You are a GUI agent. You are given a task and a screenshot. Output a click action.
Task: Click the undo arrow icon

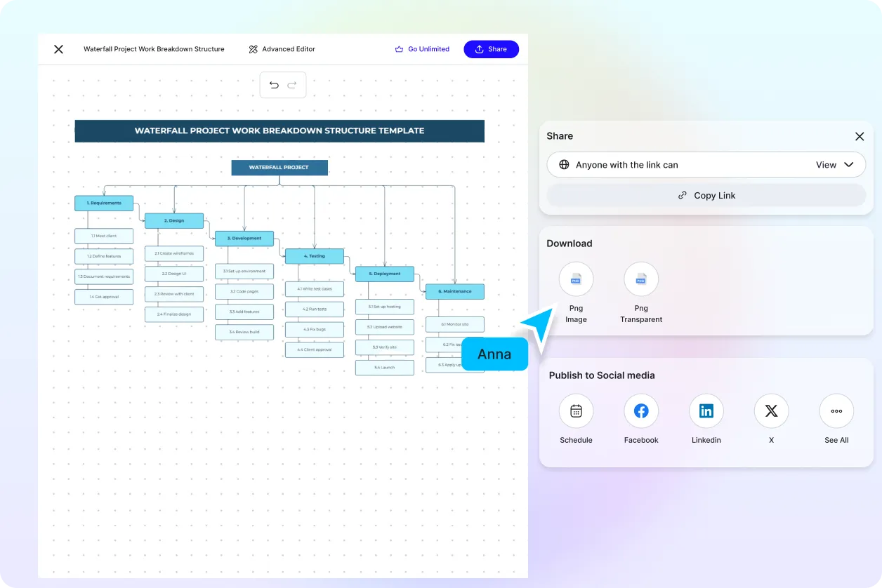tap(274, 85)
